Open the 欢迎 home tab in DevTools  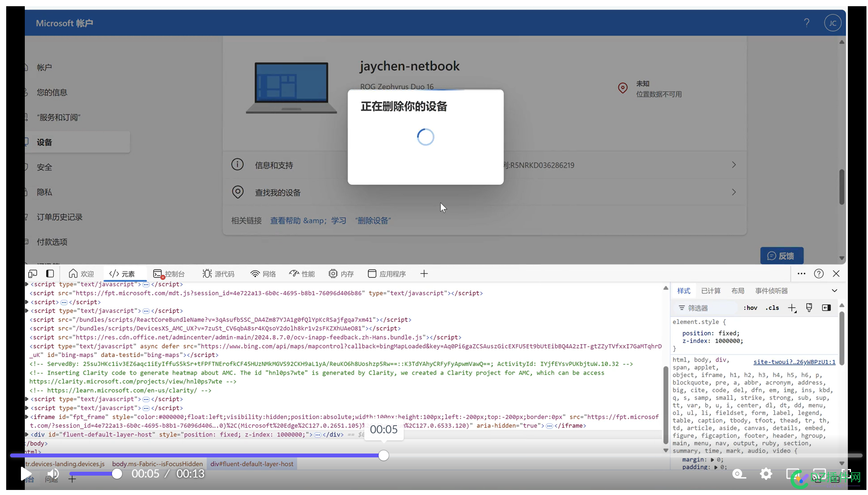pos(81,274)
